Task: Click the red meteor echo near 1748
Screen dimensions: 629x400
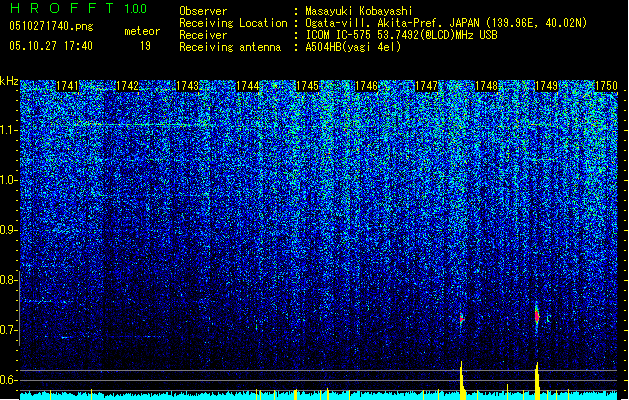Action: 461,319
